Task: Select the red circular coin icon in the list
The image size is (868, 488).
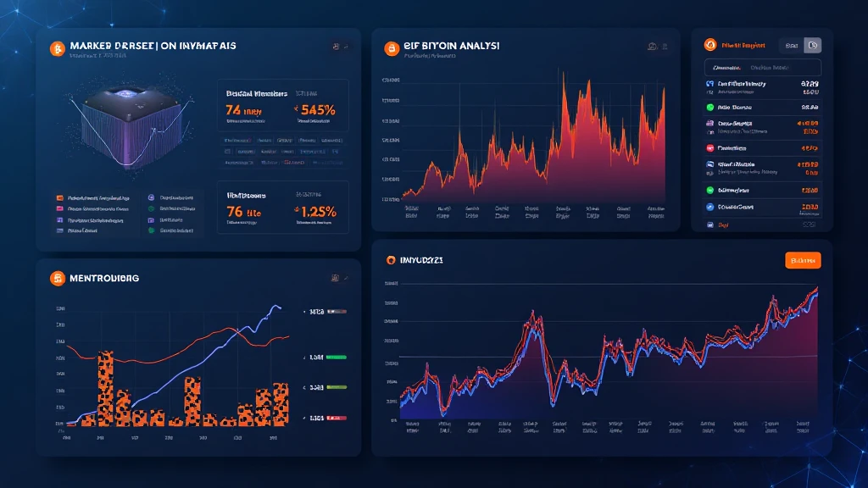Action: 709,148
